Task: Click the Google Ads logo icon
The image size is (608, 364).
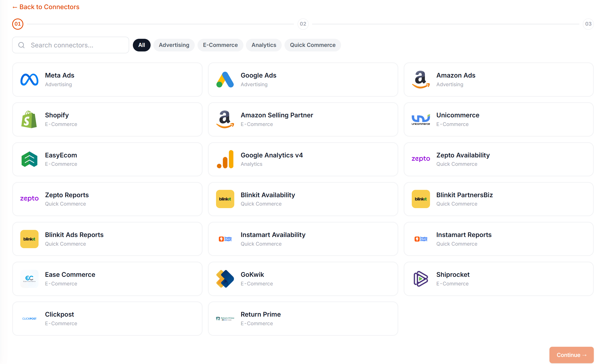Action: point(225,80)
